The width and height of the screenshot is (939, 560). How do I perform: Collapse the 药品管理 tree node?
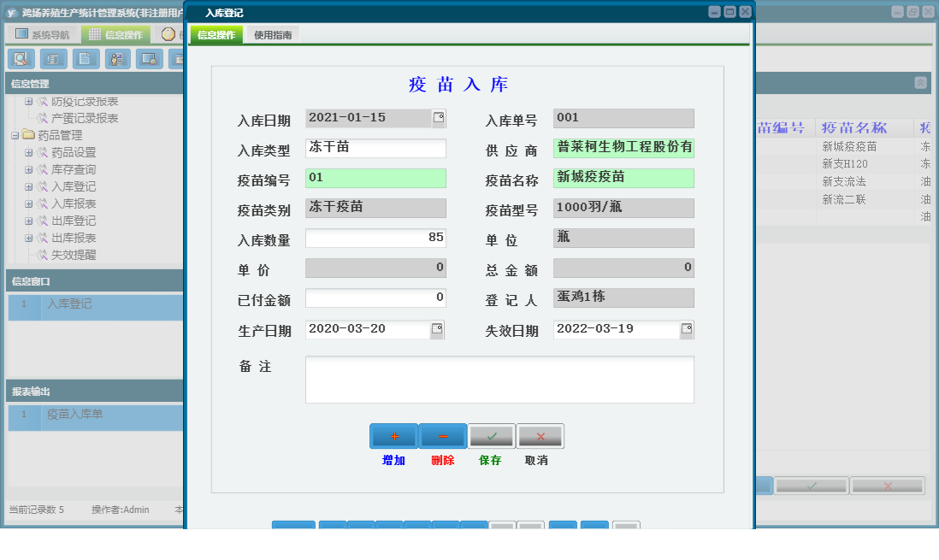pyautogui.click(x=16, y=134)
